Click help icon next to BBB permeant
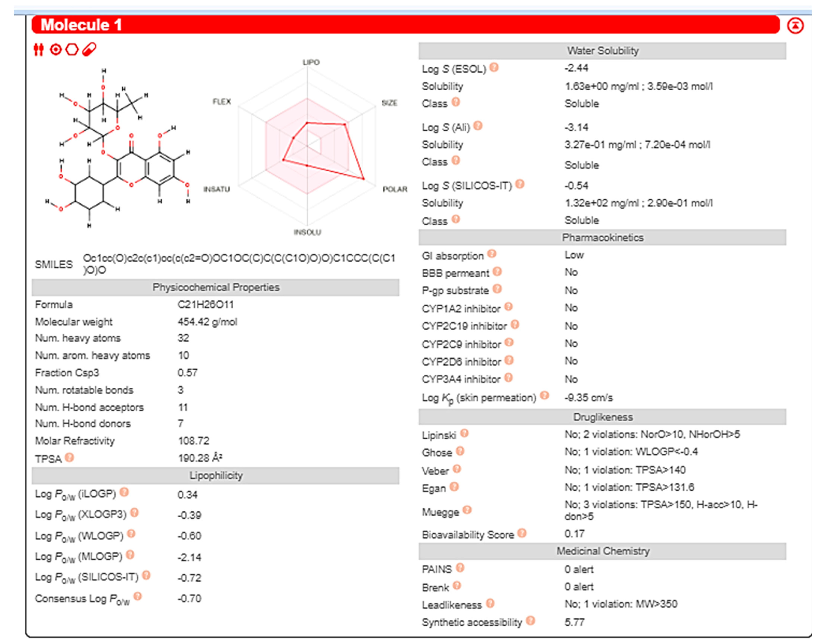824x644 pixels. 497,271
